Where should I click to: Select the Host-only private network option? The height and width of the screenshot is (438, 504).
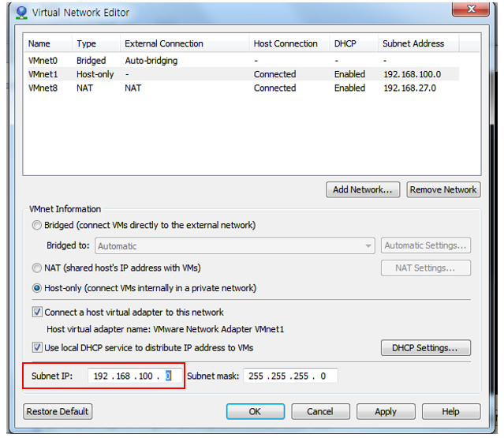(37, 288)
